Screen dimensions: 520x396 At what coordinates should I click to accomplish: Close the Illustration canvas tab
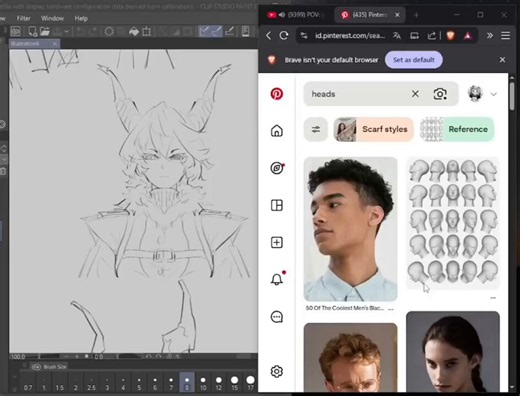55,44
